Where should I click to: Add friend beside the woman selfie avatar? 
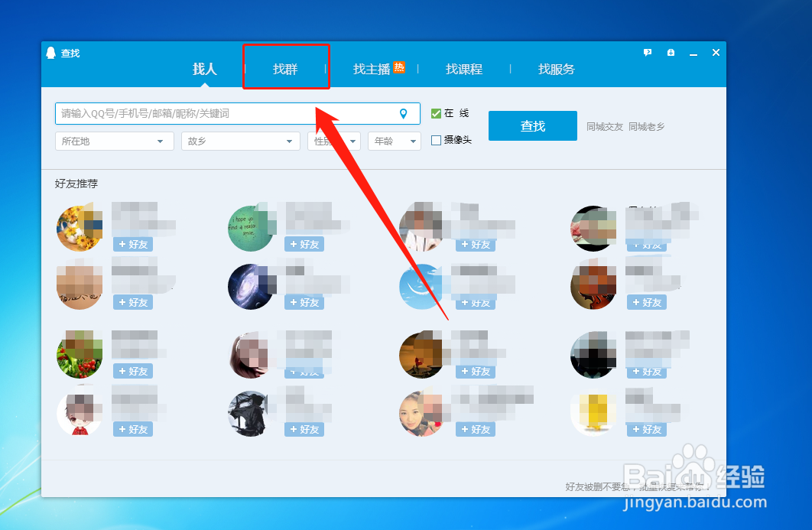pyautogui.click(x=476, y=429)
